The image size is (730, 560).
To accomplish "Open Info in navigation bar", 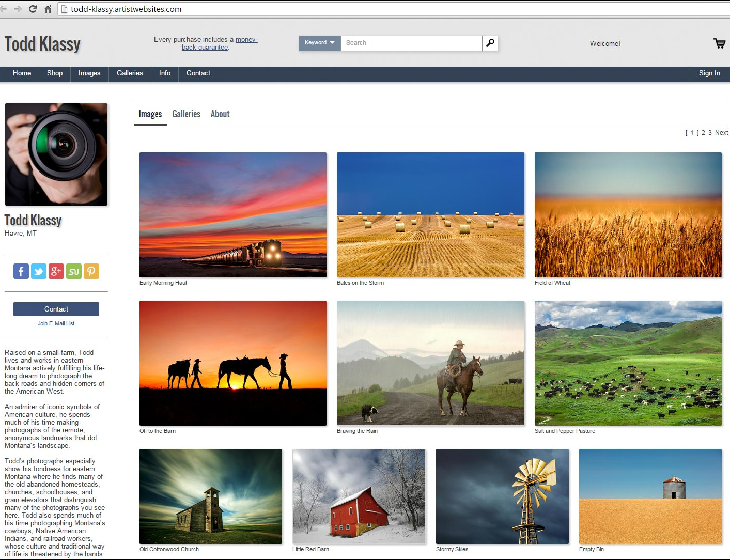I will (x=165, y=73).
